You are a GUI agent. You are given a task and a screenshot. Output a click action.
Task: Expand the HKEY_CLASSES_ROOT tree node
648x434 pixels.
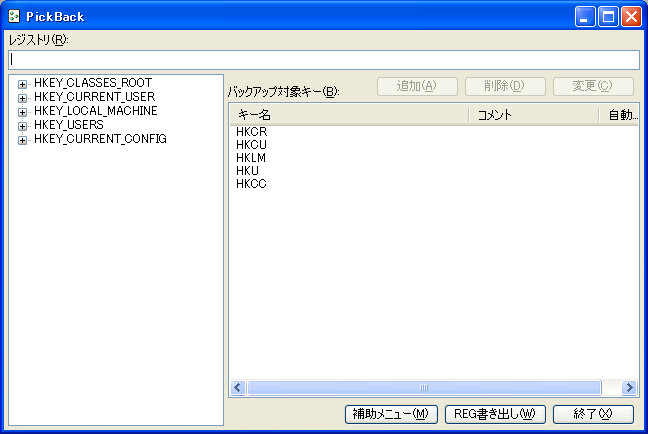(x=22, y=83)
